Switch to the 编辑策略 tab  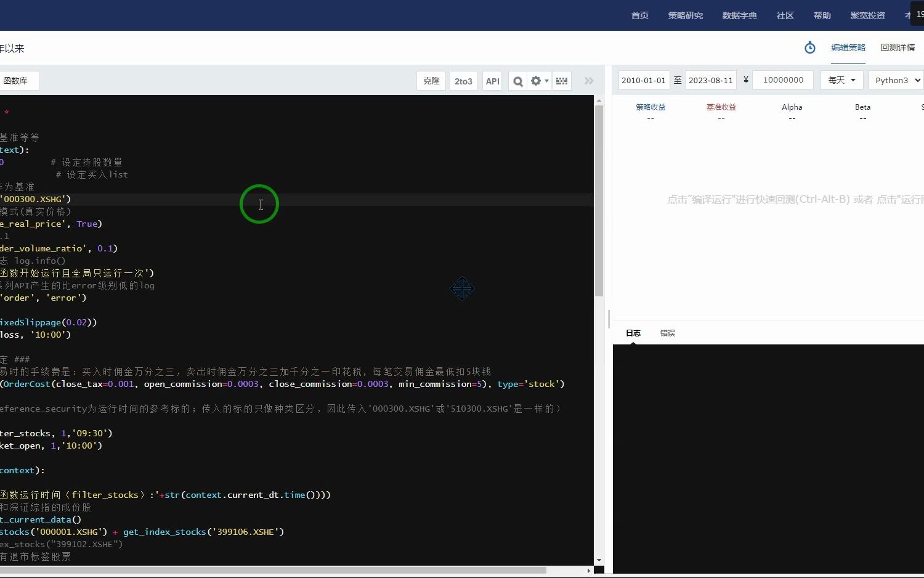[848, 47]
